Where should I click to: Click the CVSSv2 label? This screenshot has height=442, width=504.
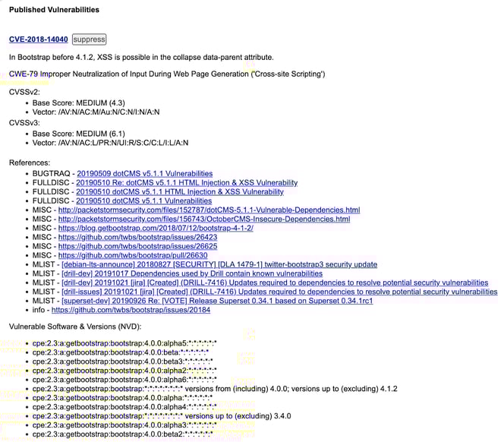point(24,92)
